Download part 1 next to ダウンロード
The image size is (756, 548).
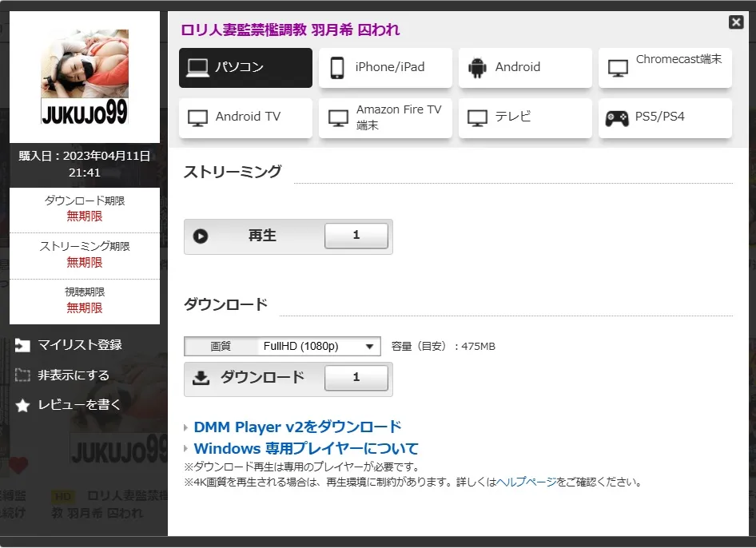pos(356,378)
